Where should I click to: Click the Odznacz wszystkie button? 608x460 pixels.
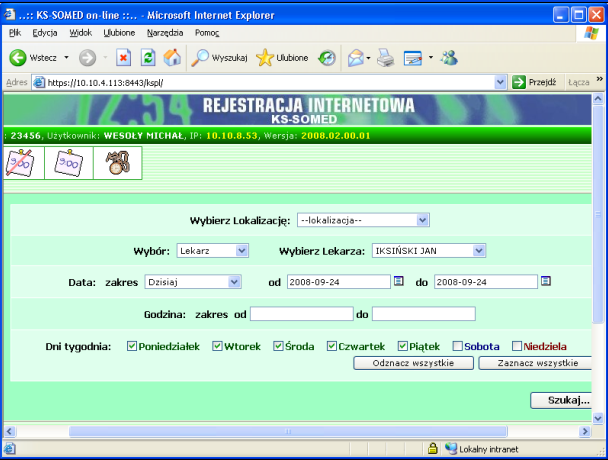(x=413, y=363)
